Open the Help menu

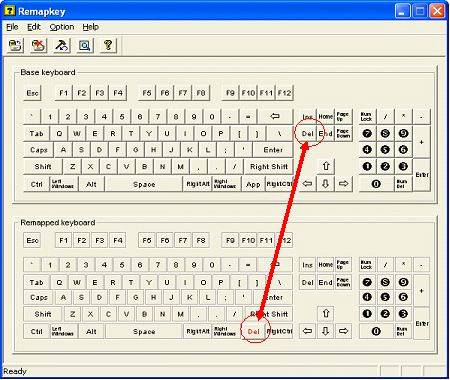pos(90,27)
